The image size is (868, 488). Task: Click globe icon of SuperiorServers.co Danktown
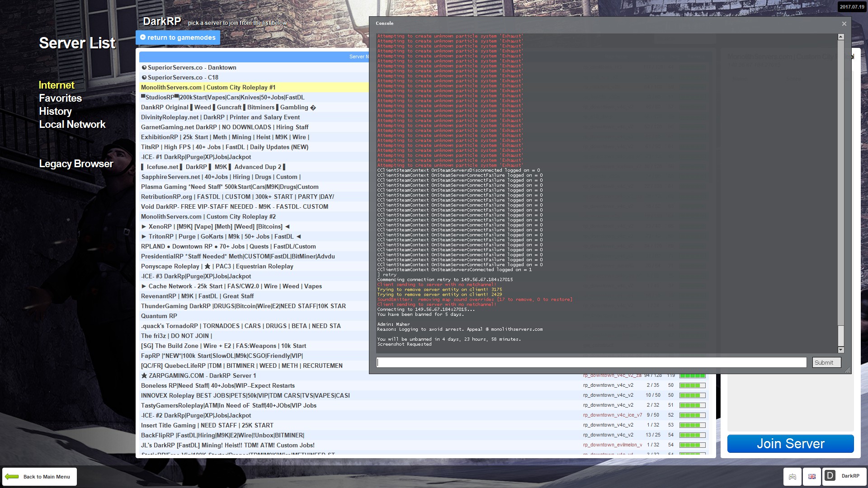coord(144,68)
